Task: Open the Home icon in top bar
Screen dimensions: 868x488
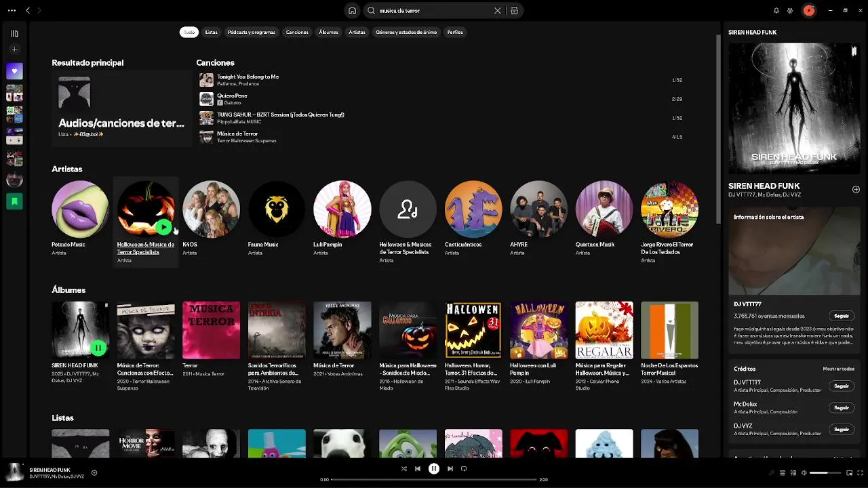Action: pyautogui.click(x=352, y=11)
